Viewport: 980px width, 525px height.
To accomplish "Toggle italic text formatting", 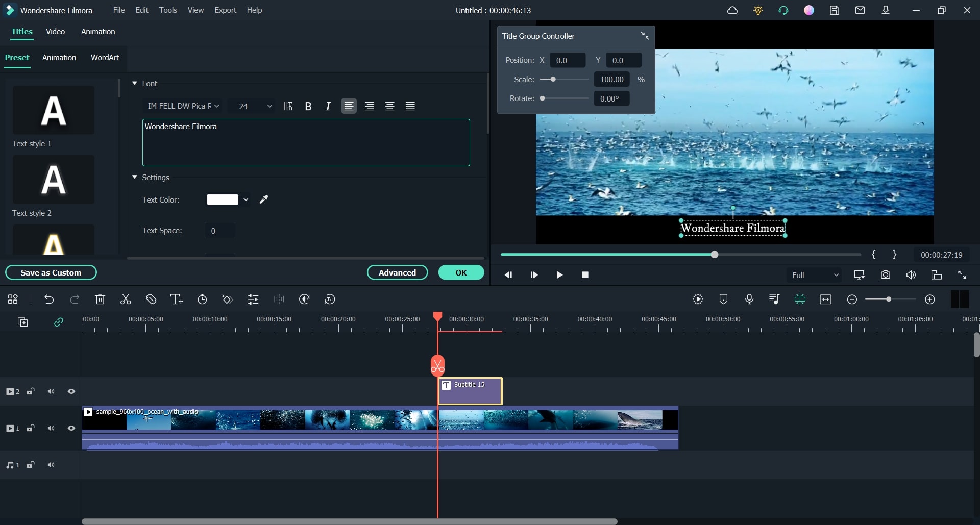I will click(328, 106).
